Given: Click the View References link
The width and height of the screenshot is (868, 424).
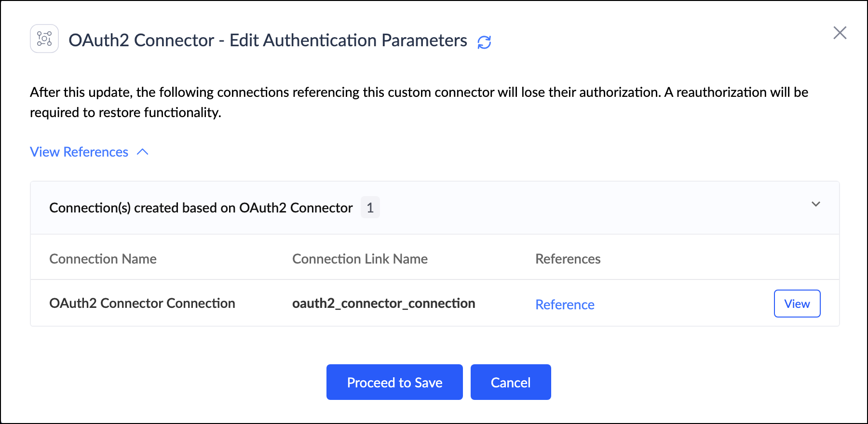Looking at the screenshot, I should coord(79,152).
